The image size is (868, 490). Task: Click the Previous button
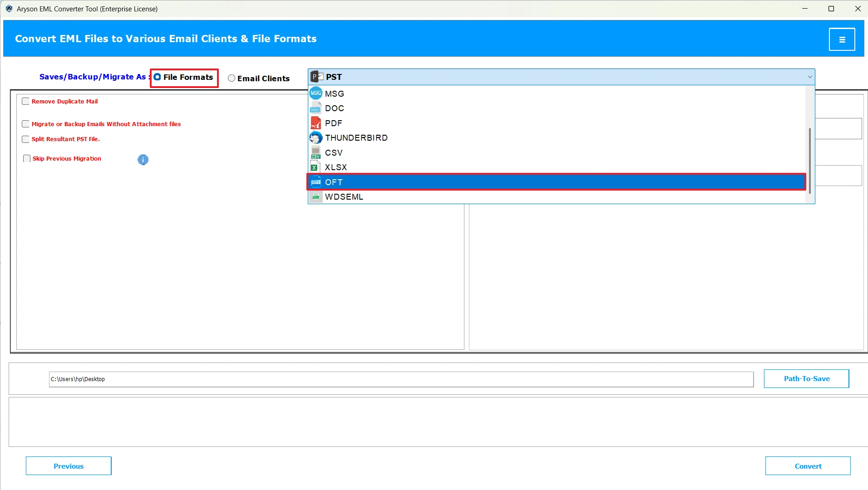(x=69, y=465)
